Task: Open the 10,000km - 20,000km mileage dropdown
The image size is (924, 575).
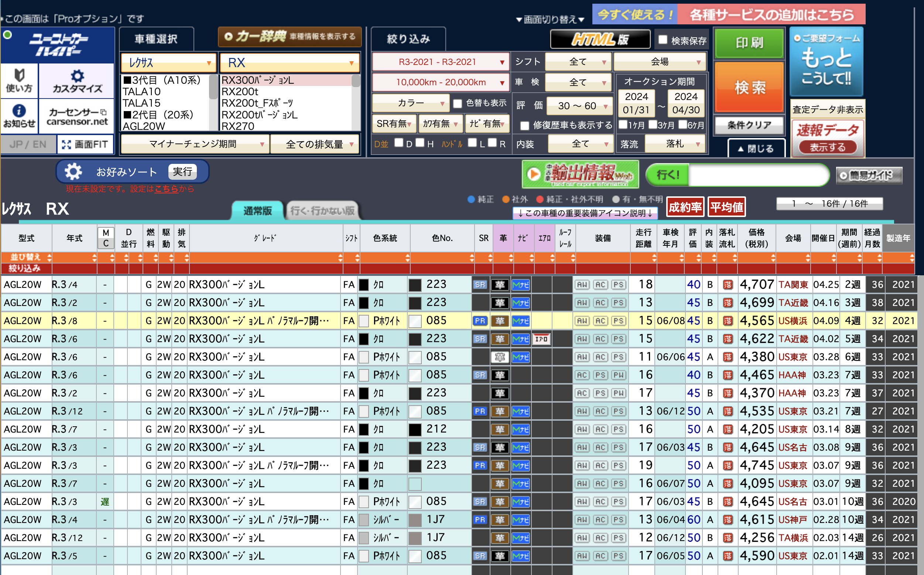Action: (441, 82)
